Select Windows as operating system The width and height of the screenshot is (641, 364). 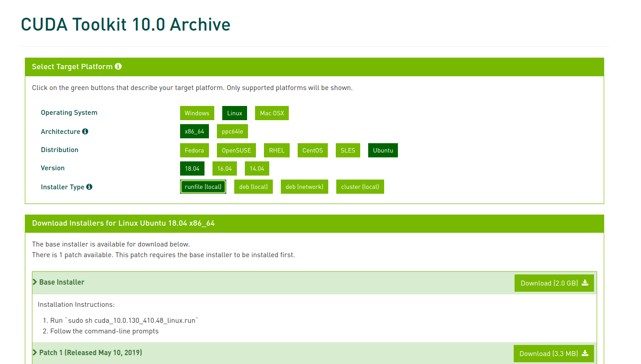point(197,113)
